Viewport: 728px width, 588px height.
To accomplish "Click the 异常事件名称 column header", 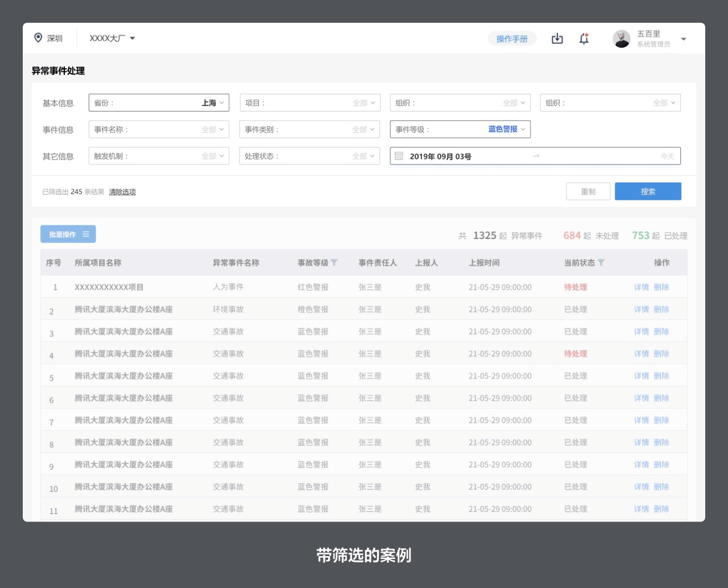I will pyautogui.click(x=236, y=263).
